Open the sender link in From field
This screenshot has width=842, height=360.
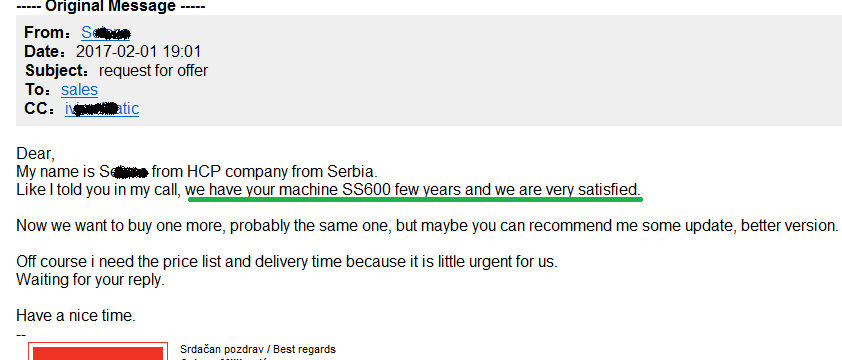(105, 33)
